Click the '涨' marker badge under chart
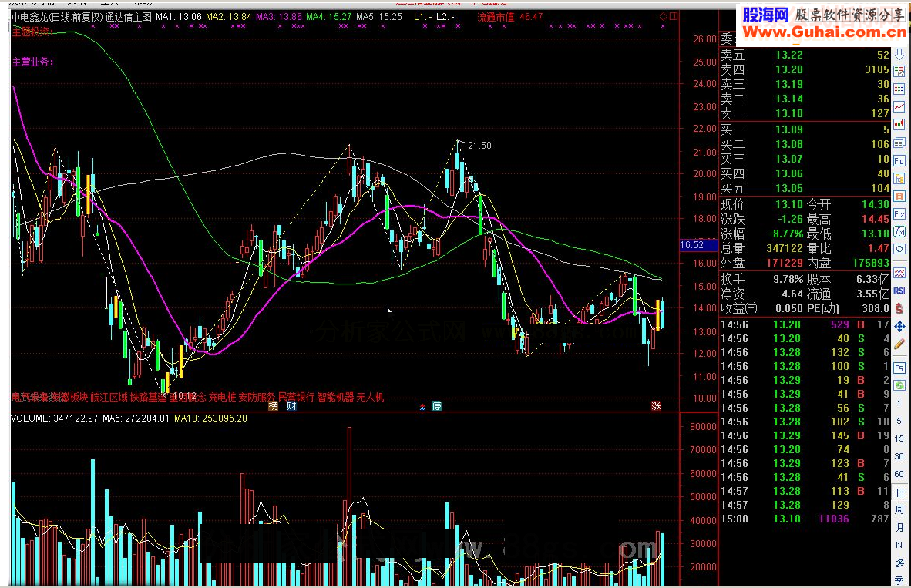 click(x=656, y=406)
